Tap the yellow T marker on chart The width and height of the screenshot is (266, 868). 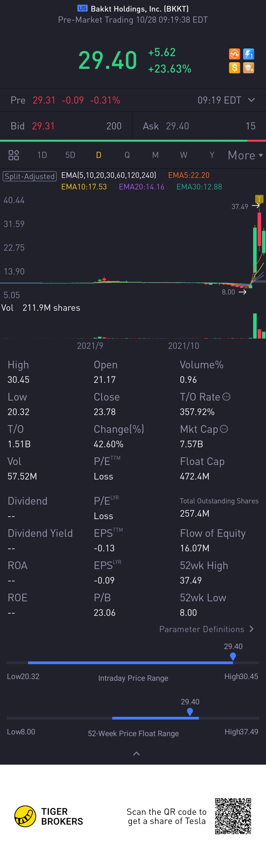coord(259,199)
